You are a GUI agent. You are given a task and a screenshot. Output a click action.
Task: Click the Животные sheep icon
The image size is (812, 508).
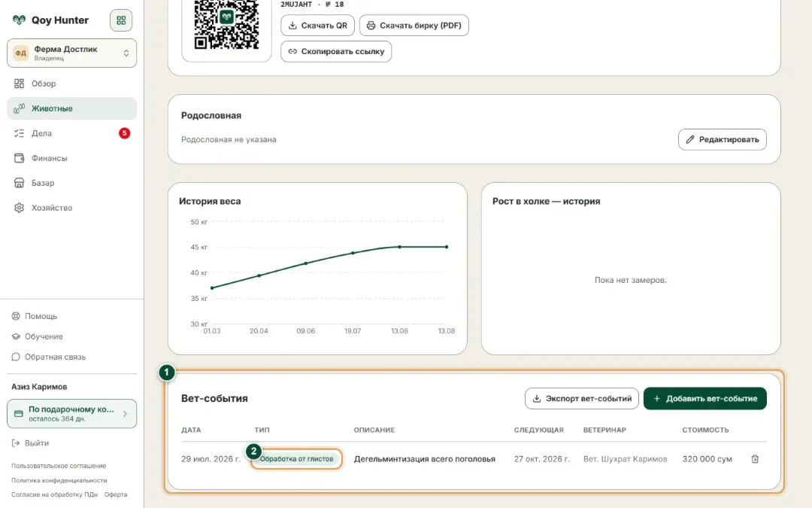19,108
